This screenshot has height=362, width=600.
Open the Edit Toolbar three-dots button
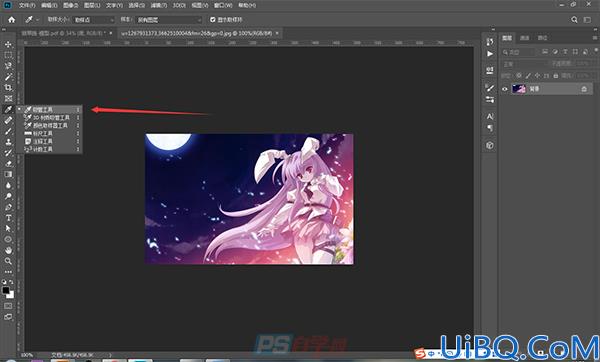point(8,272)
